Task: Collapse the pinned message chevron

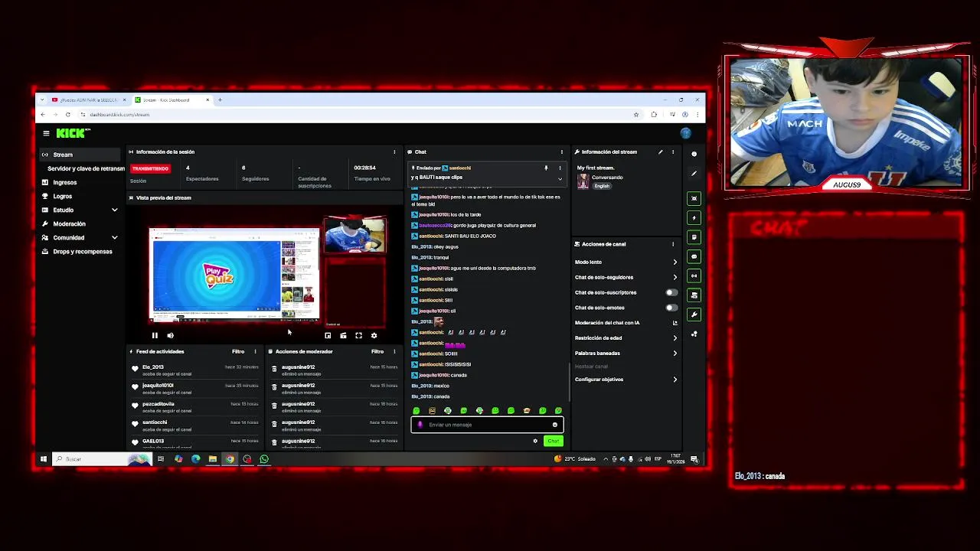Action: pyautogui.click(x=560, y=178)
